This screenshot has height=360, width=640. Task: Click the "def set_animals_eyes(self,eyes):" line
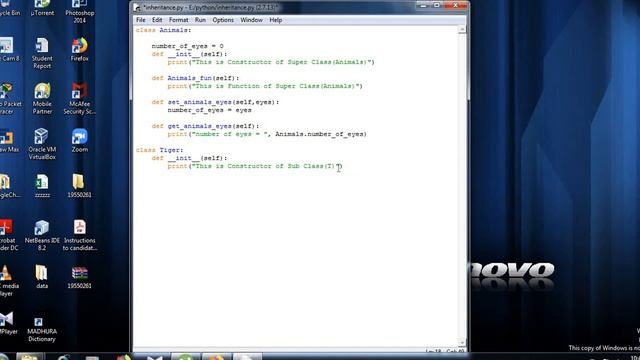[x=215, y=102]
